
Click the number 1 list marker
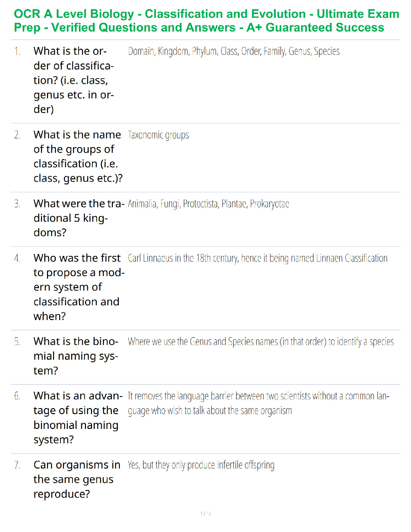pyautogui.click(x=17, y=51)
